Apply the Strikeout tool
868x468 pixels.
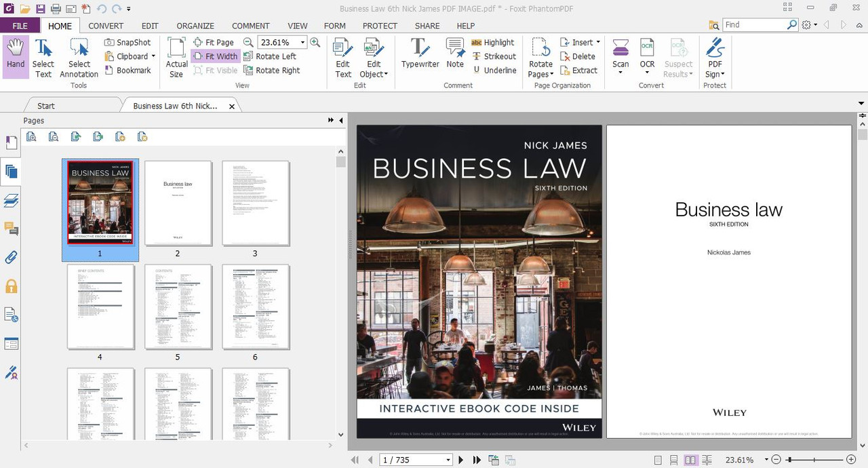(494, 56)
